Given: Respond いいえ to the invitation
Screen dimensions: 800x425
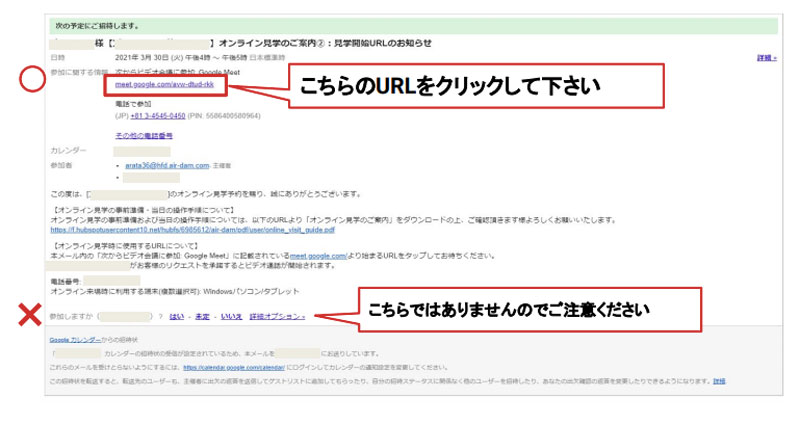Looking at the screenshot, I should (231, 316).
